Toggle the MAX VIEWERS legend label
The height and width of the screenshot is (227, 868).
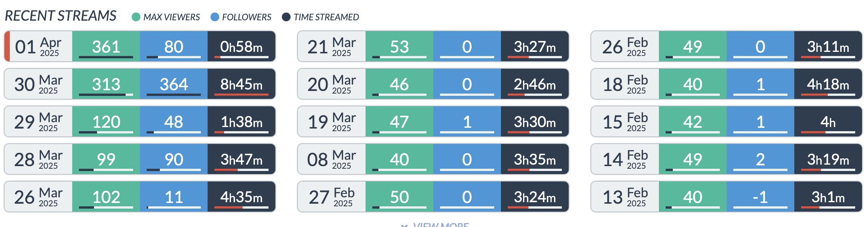pos(171,17)
